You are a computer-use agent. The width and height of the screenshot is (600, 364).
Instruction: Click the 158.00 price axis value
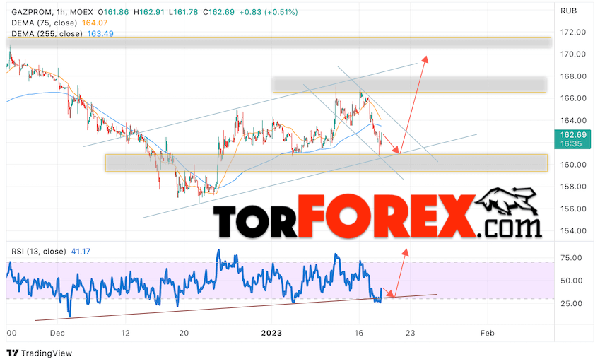[x=573, y=187]
